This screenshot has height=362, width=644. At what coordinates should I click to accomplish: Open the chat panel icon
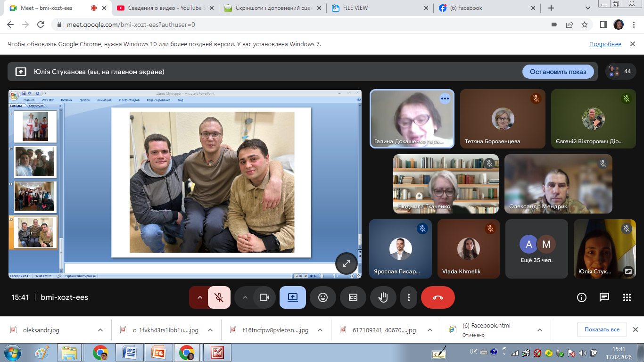coord(604,297)
